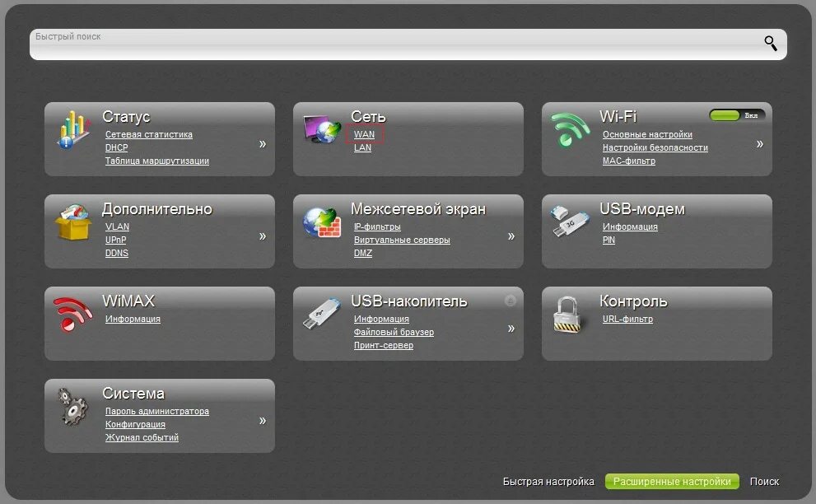This screenshot has width=816, height=504.
Task: Open the Журнал событий link
Action: [142, 437]
